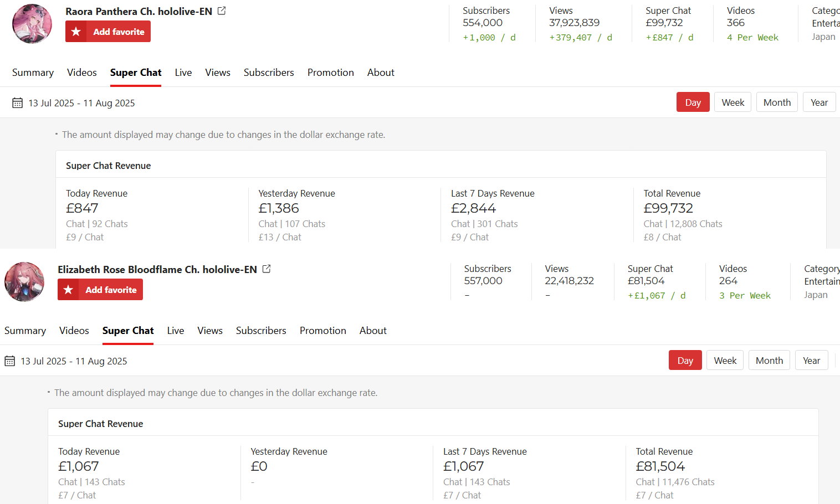Screen dimensions: 840x504
Task: Open Subscribers tab for Raora Panthera
Action: tap(269, 73)
